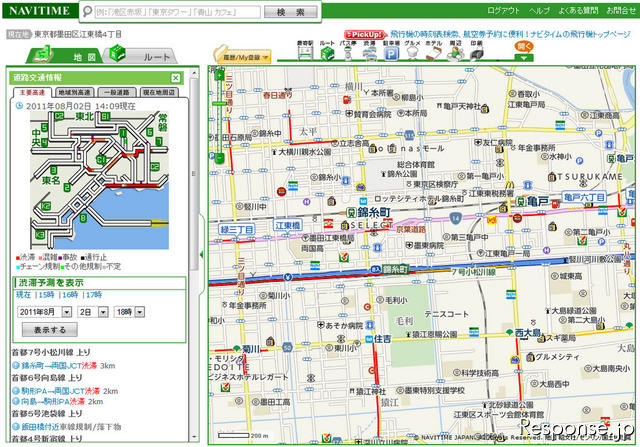Click the magnifier icon in search box

tap(87, 12)
